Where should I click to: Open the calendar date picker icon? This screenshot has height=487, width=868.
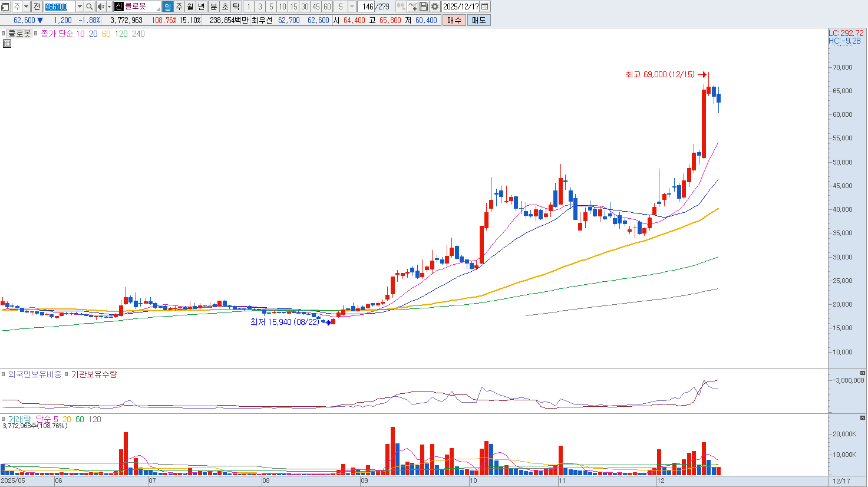click(485, 6)
